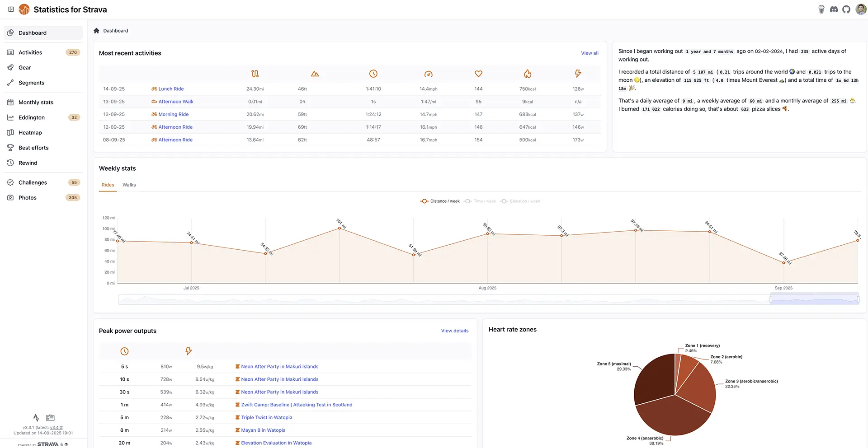Enable Time / week chart series
This screenshot has width=868, height=448.
pos(480,201)
